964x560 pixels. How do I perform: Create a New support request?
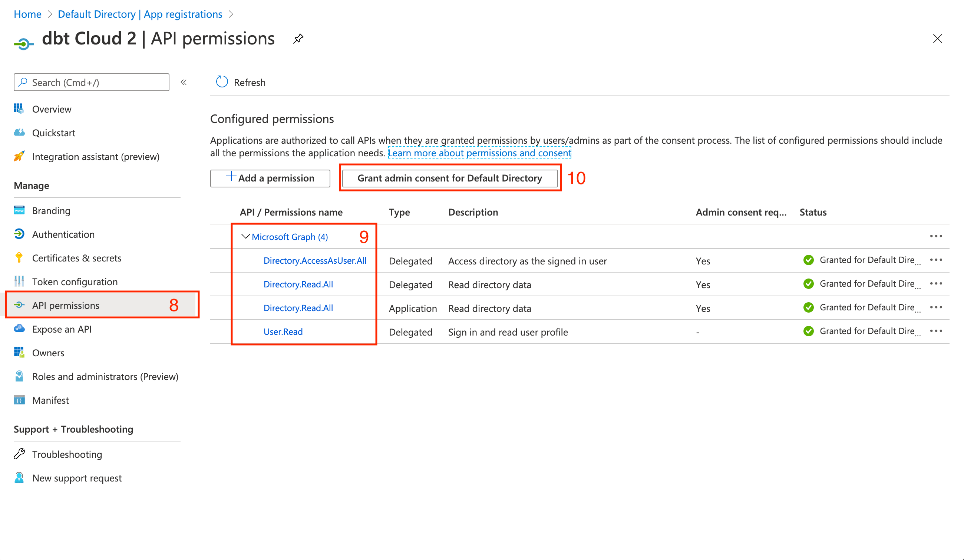pos(77,478)
